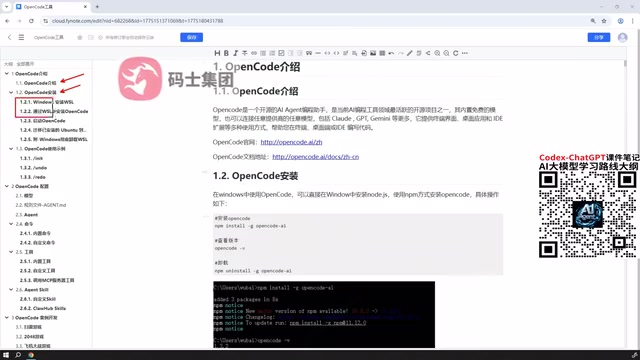Insert a blockquote using the quote icon
Screen dimensions: 640x360
(x=309, y=53)
